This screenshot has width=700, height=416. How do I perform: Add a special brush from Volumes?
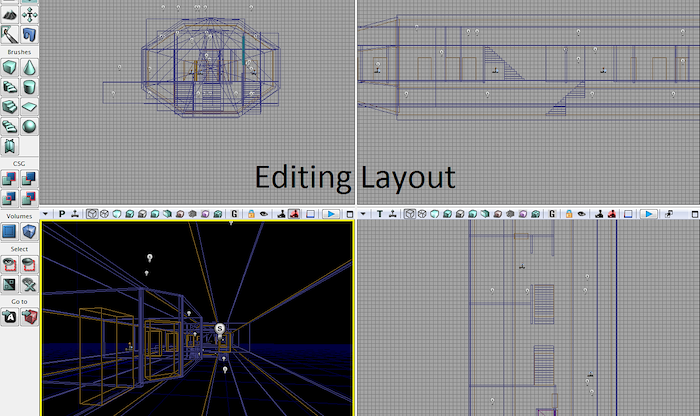9,231
